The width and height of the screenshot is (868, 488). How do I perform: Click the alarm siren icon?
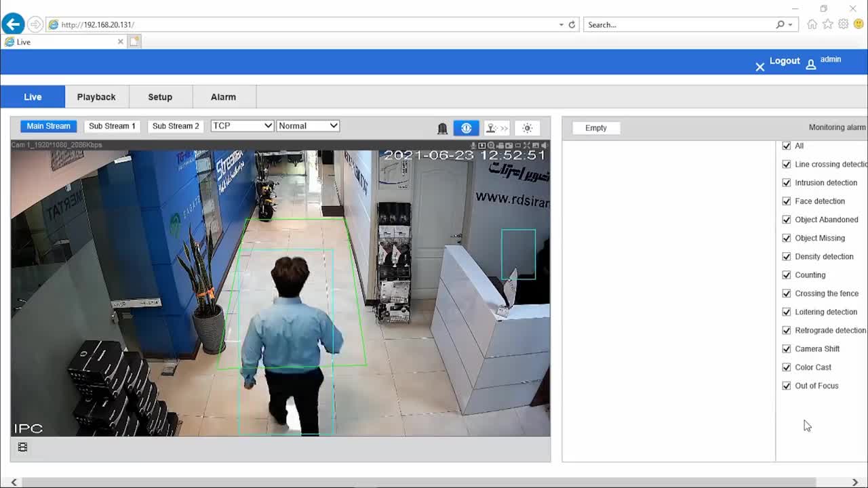click(x=442, y=128)
